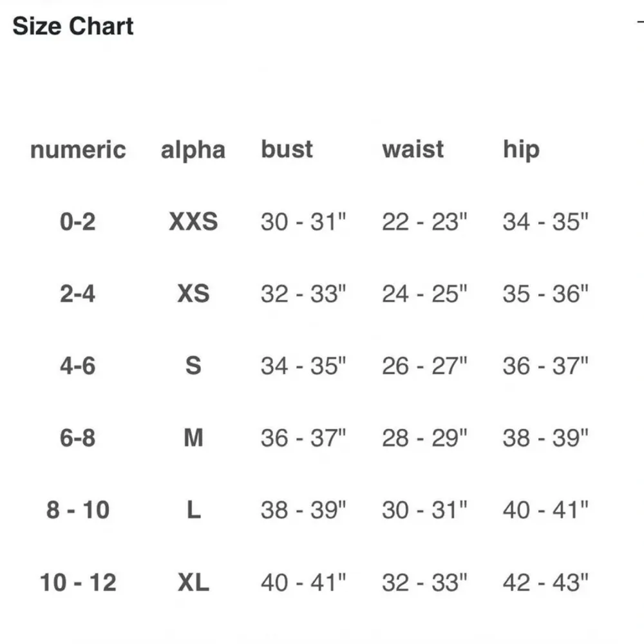
Task: Select the waist column header
Action: 413,149
